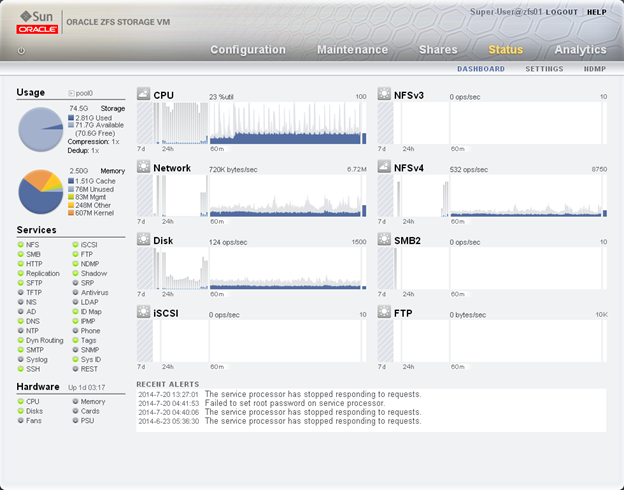624x490 pixels.
Task: Click the '532 ops/sec' NFSv4 value
Action: pos(468,170)
